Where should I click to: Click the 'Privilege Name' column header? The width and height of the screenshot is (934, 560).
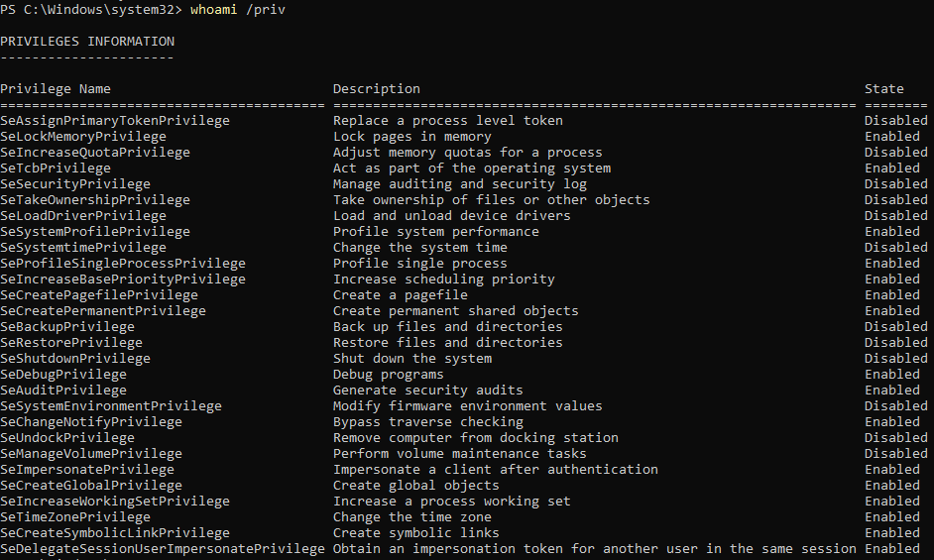tap(56, 89)
